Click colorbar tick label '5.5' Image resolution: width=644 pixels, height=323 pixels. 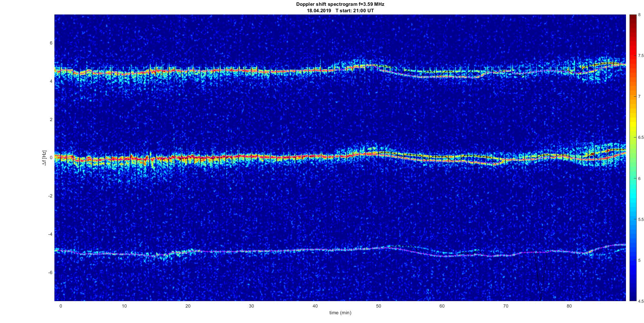[x=640, y=219]
